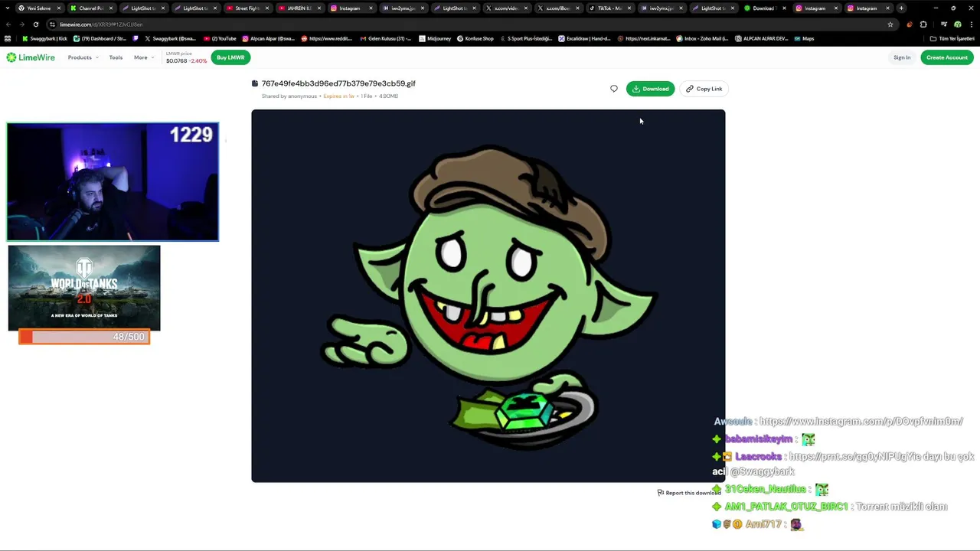Screen dimensions: 980x551
Task: Close the TikTok tab
Action: (x=629, y=8)
